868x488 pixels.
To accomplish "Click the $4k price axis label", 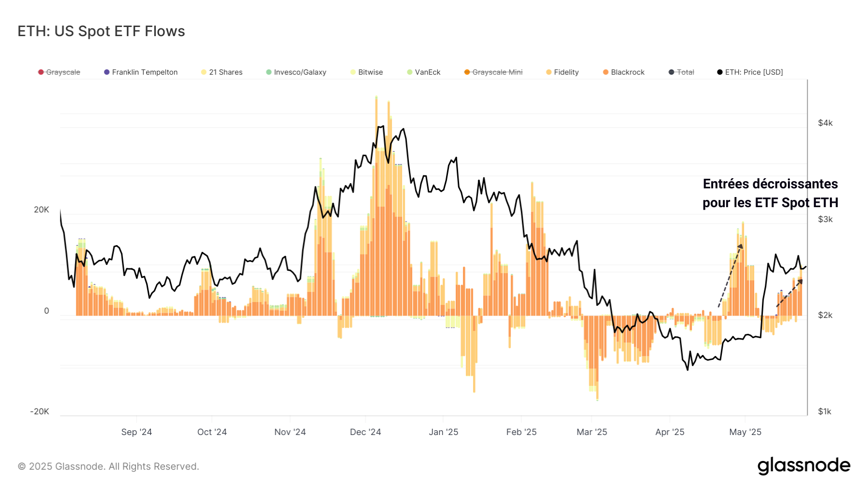I will pos(825,123).
